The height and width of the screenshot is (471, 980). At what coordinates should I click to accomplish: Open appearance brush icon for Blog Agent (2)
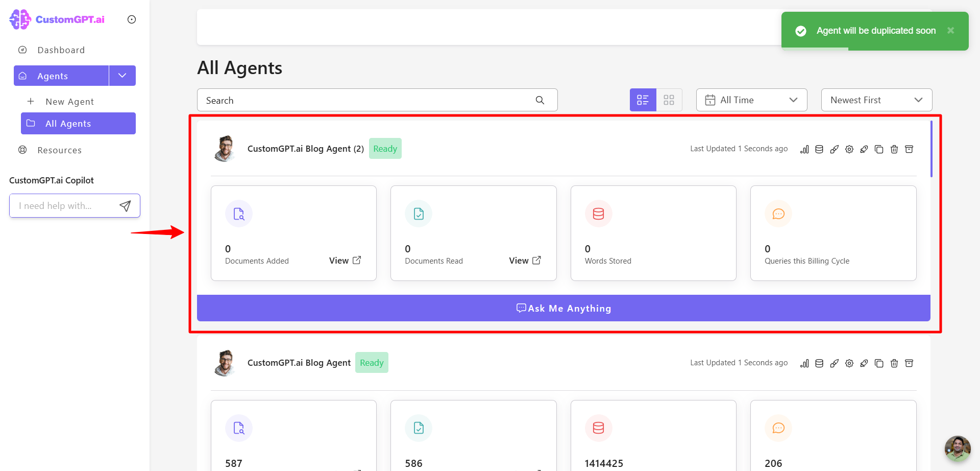click(835, 149)
